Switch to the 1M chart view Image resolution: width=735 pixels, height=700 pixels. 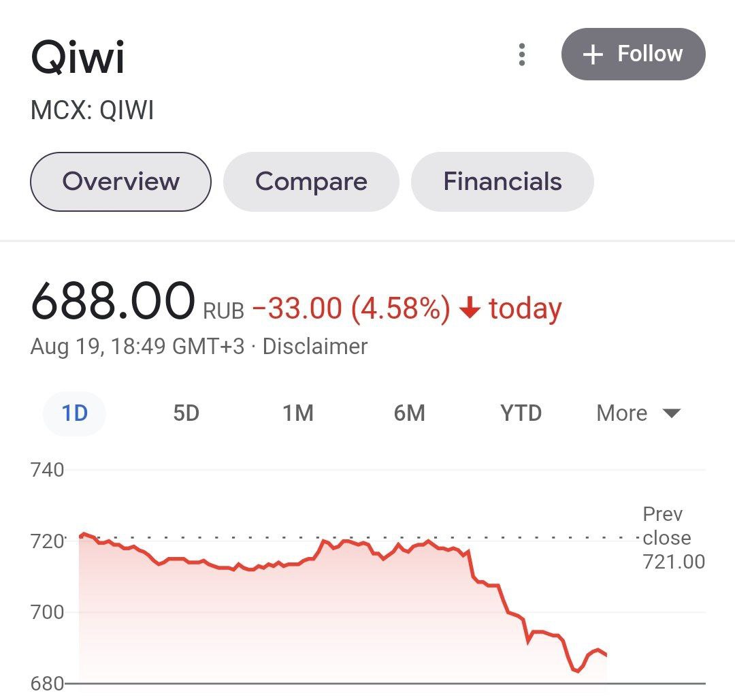[x=297, y=413]
